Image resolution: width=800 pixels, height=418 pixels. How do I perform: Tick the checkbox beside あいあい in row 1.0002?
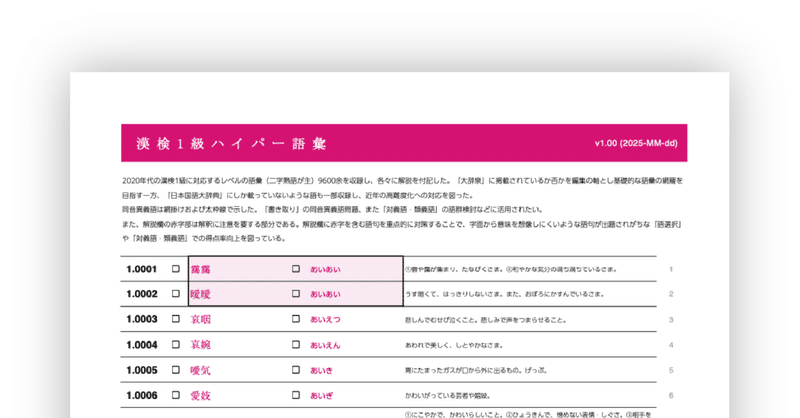coord(296,293)
